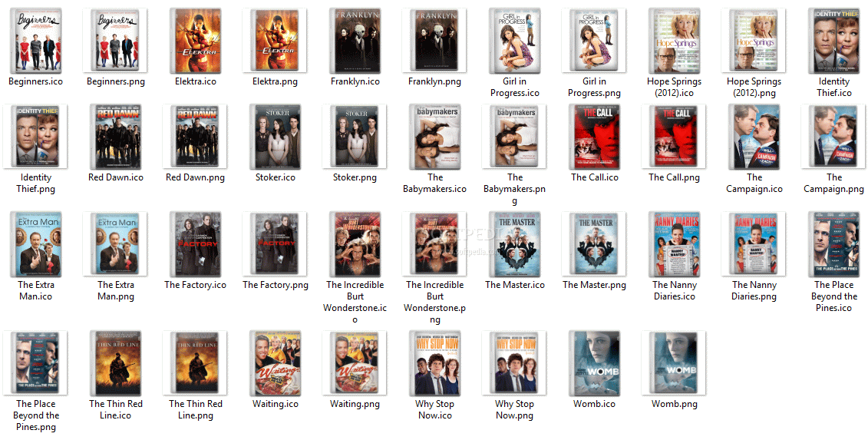Viewport: 868px width, 440px height.
Task: Select The Thin Red Line.png thumbnail
Action: tap(195, 363)
